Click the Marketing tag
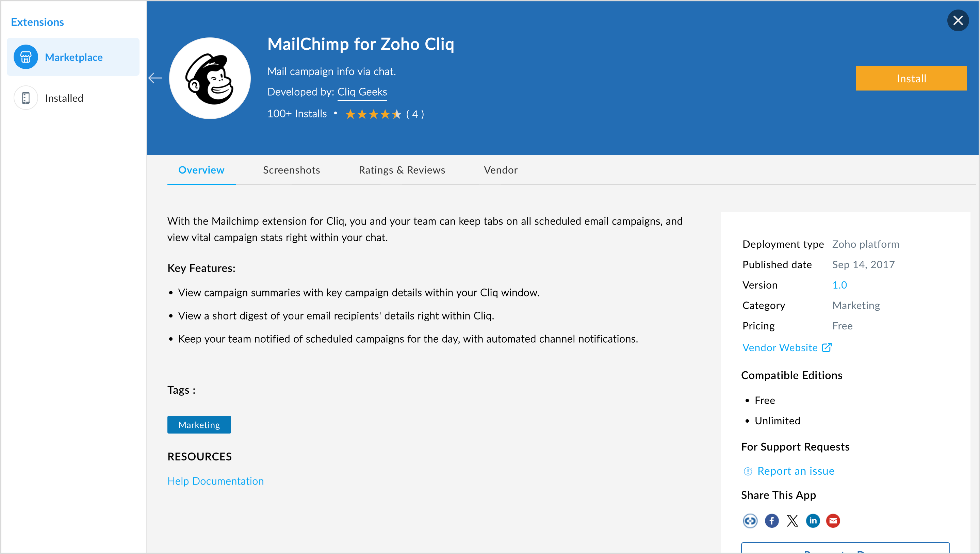The height and width of the screenshot is (554, 980). [199, 425]
